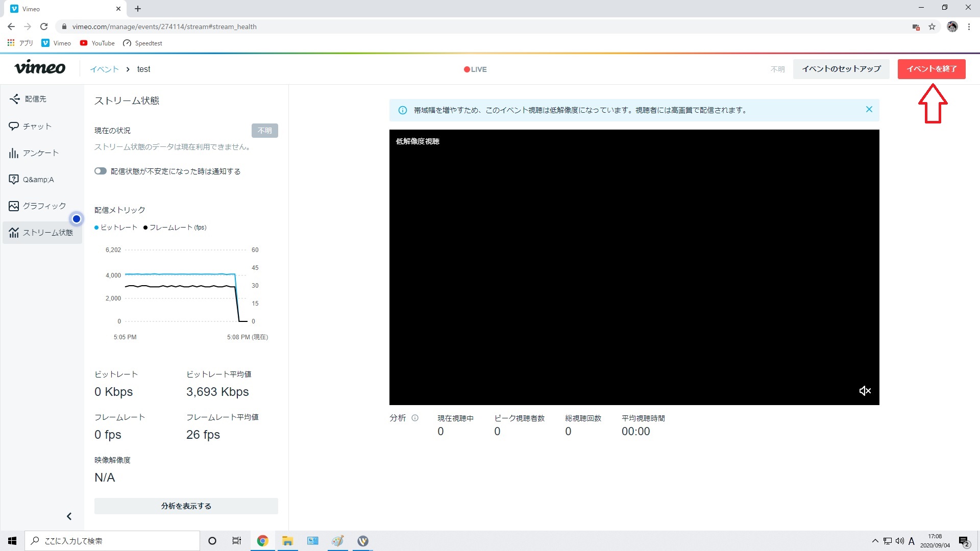Screen dimensions: 980x551
Task: Open the Paint app on taskbar
Action: click(x=337, y=541)
